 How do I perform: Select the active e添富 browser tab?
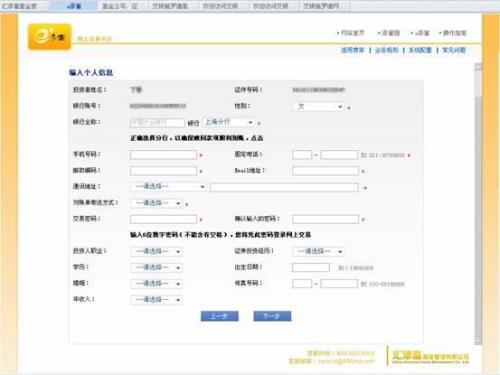pyautogui.click(x=73, y=6)
